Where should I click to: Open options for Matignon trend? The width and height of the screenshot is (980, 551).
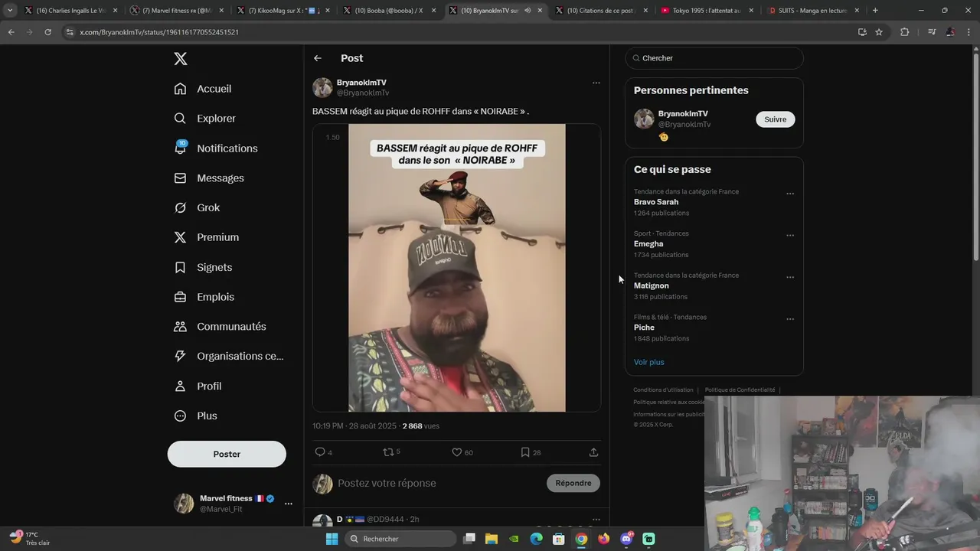(790, 277)
